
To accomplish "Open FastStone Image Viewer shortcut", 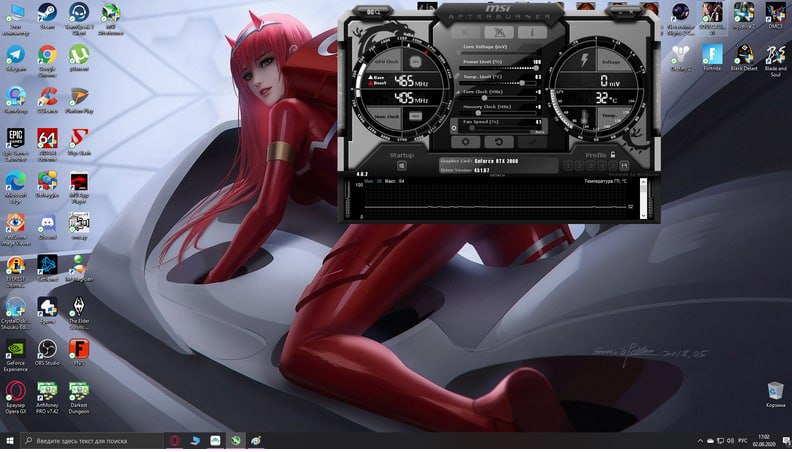I will tap(16, 230).
